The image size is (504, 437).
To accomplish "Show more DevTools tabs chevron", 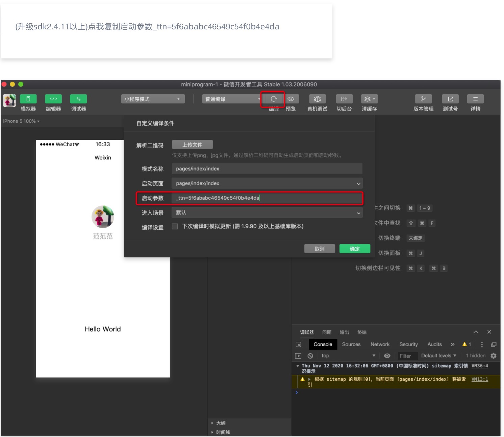I will [x=452, y=344].
